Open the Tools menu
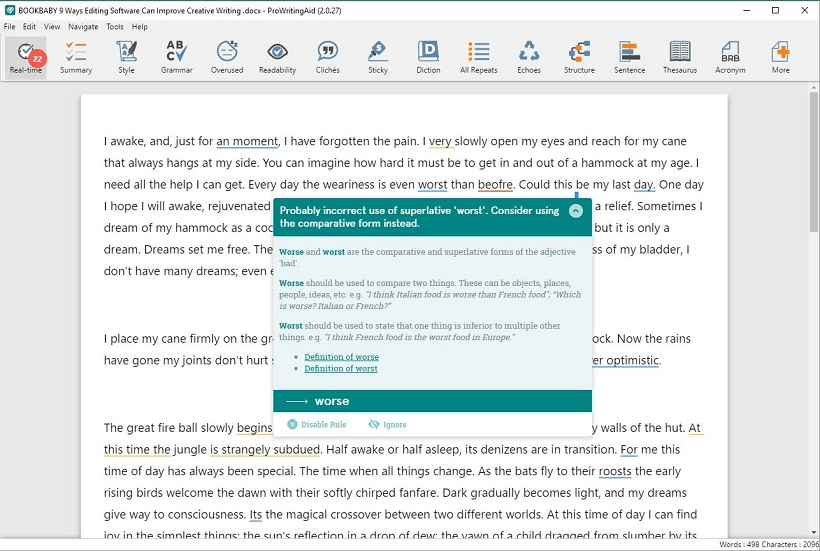 tap(115, 27)
